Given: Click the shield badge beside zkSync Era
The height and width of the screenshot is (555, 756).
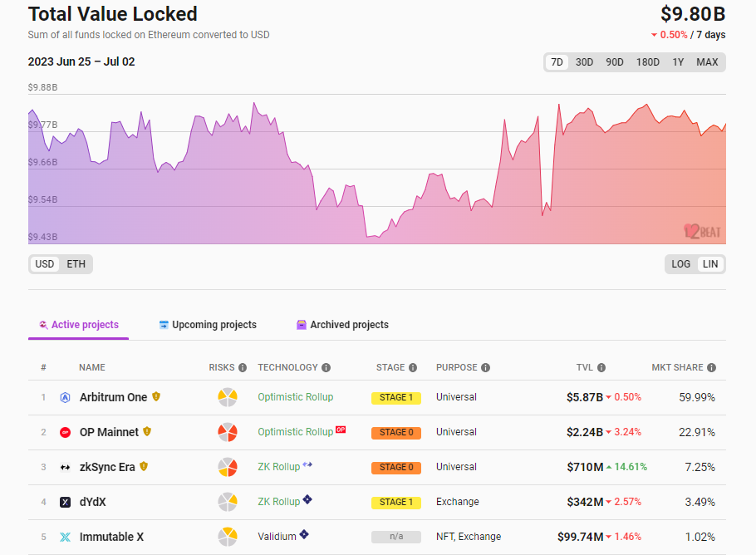Looking at the screenshot, I should click(143, 467).
